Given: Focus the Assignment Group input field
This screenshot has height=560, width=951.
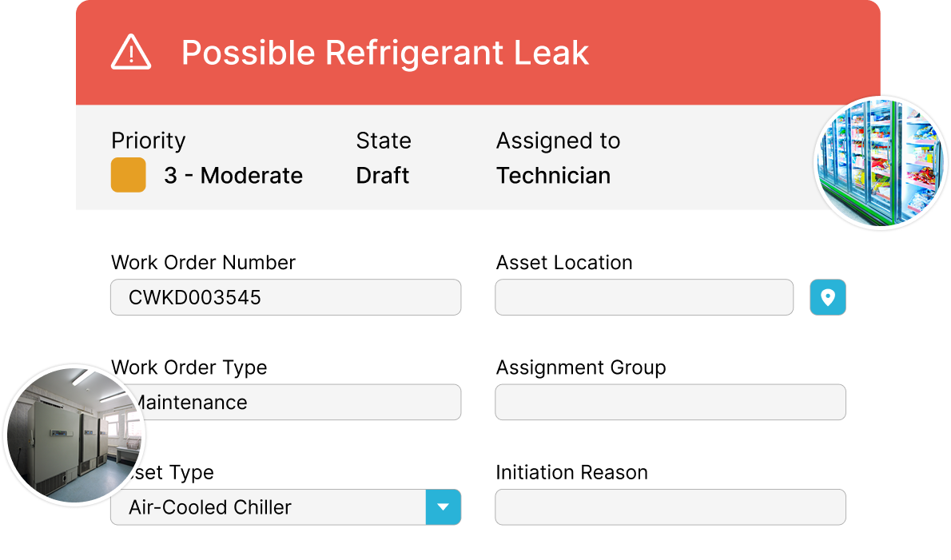Looking at the screenshot, I should (x=670, y=402).
